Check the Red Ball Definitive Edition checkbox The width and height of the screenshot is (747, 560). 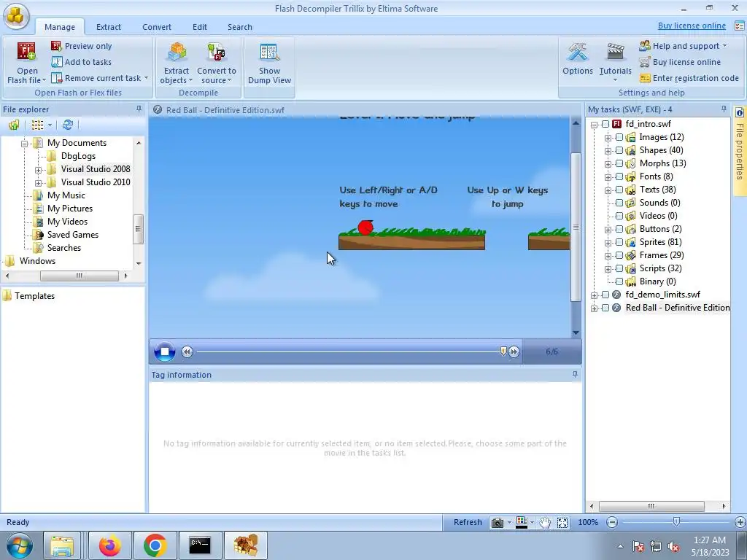point(605,308)
